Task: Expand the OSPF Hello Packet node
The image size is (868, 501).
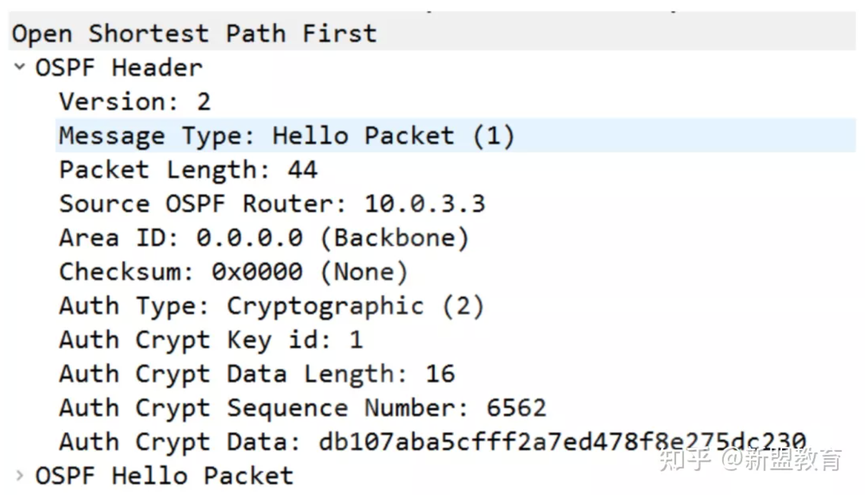Action: point(20,476)
